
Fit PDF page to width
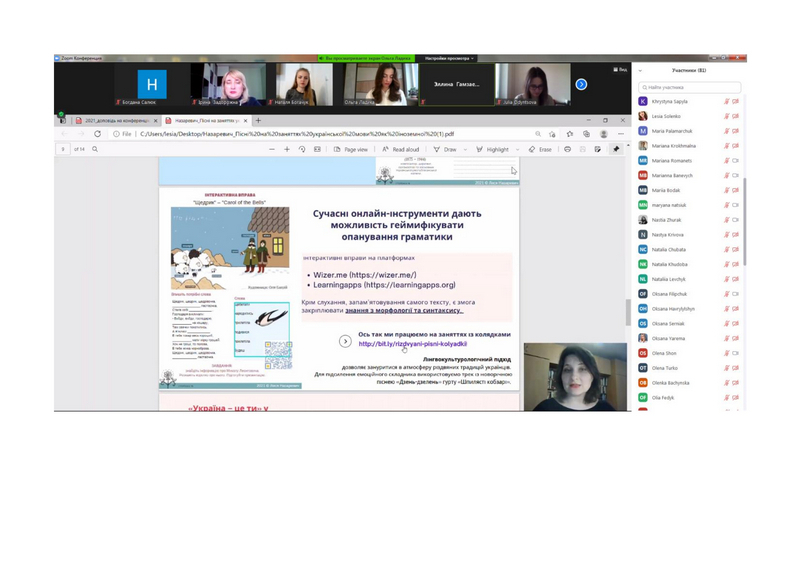[x=317, y=149]
